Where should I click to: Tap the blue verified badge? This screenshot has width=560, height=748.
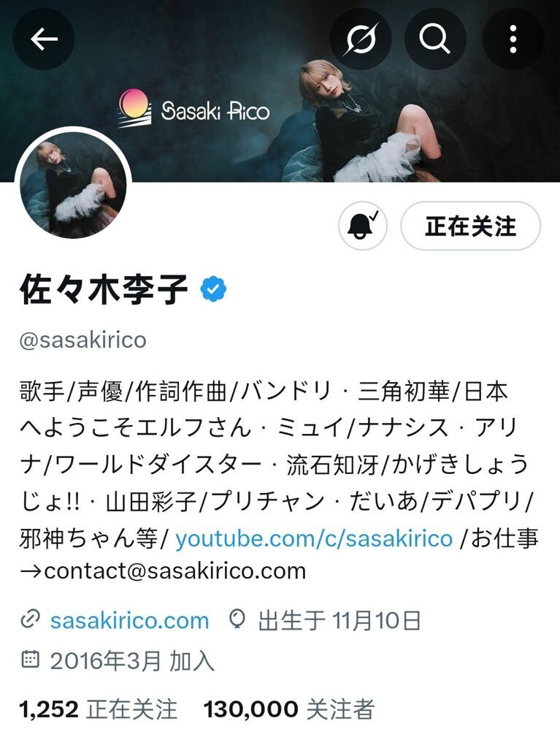coord(214,289)
